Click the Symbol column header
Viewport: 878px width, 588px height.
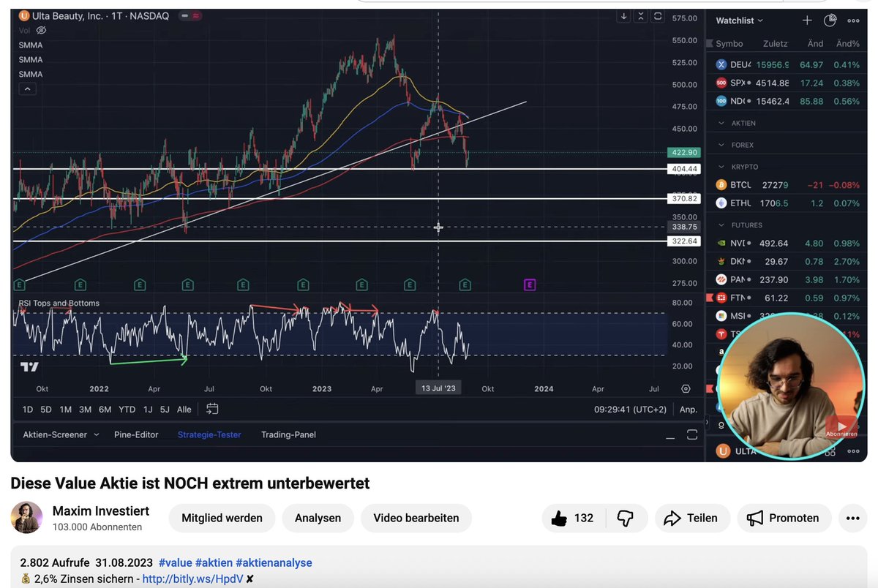[x=729, y=43]
